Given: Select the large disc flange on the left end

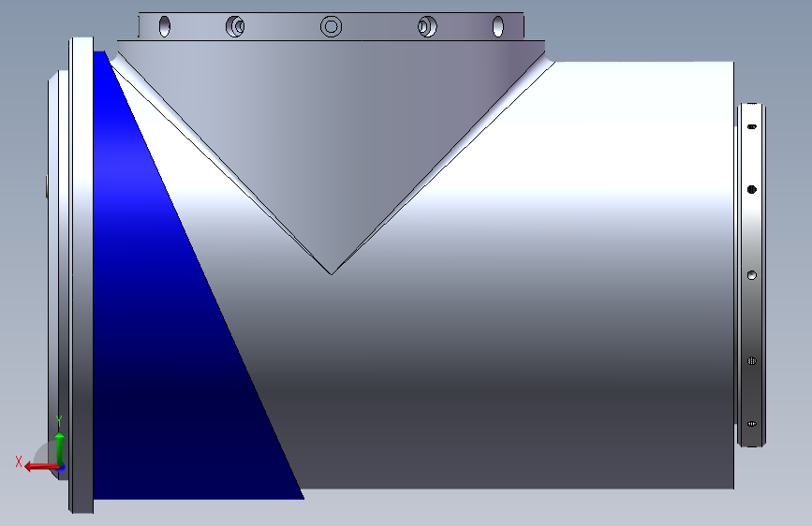Looking at the screenshot, I should (81, 275).
